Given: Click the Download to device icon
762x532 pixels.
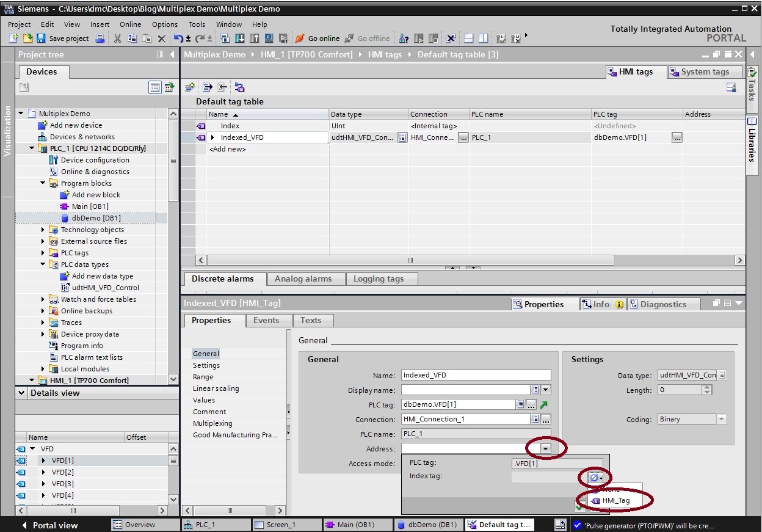Looking at the screenshot, I should [240, 38].
